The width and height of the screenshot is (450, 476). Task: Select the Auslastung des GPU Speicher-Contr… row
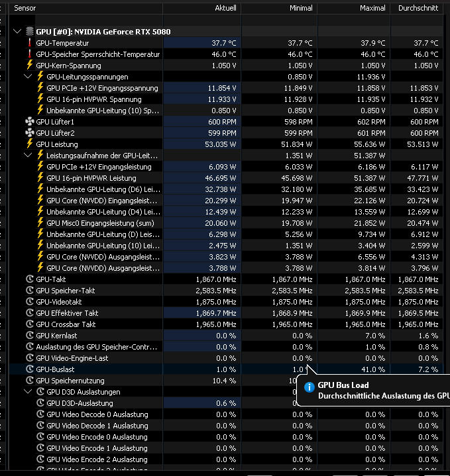click(x=226, y=347)
